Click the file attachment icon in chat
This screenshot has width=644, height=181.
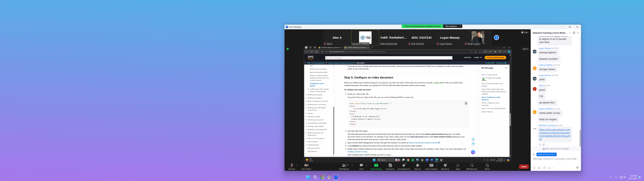pyautogui.click(x=545, y=168)
